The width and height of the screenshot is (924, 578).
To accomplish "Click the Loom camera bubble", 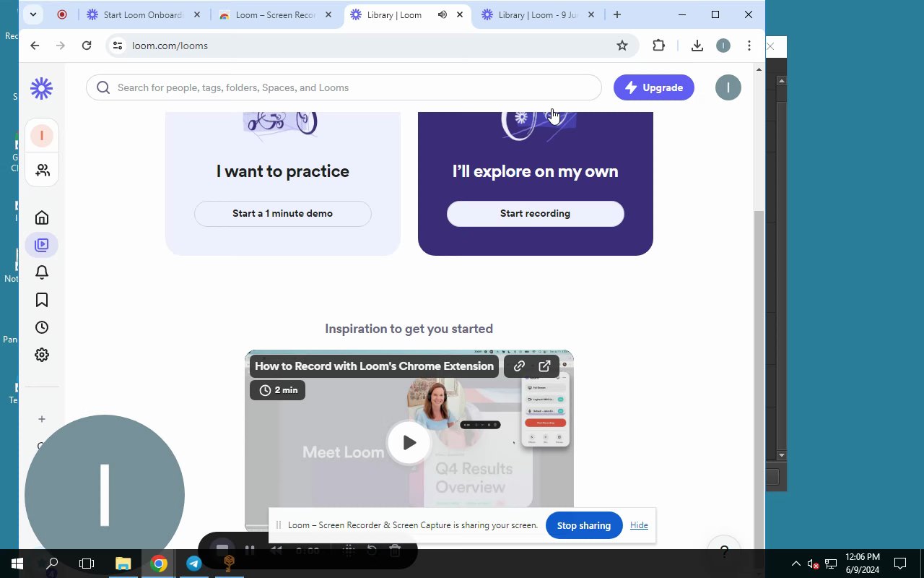I will click(x=105, y=495).
